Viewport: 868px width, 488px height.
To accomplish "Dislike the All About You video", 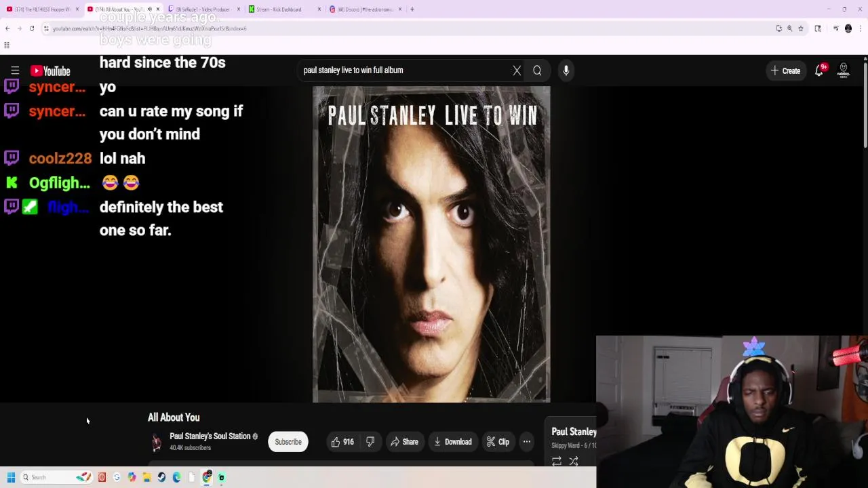I will pos(370,442).
